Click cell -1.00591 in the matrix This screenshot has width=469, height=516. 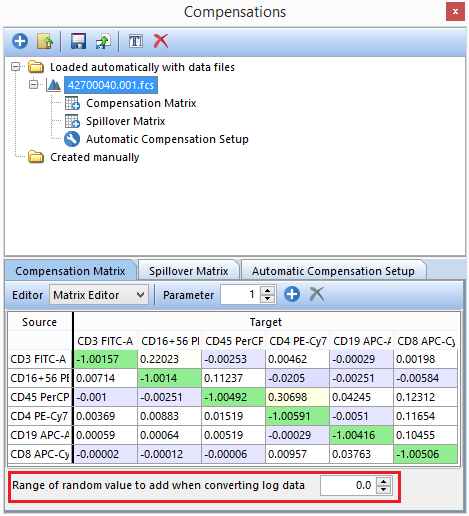coord(297,416)
